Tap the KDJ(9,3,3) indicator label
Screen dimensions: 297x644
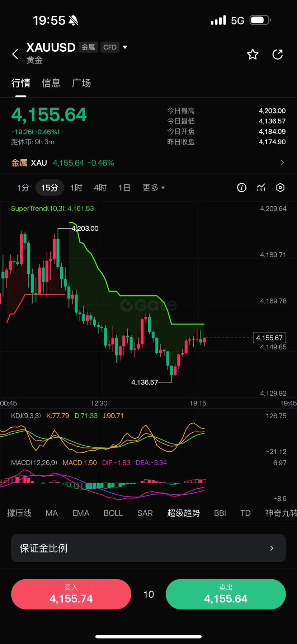click(26, 416)
